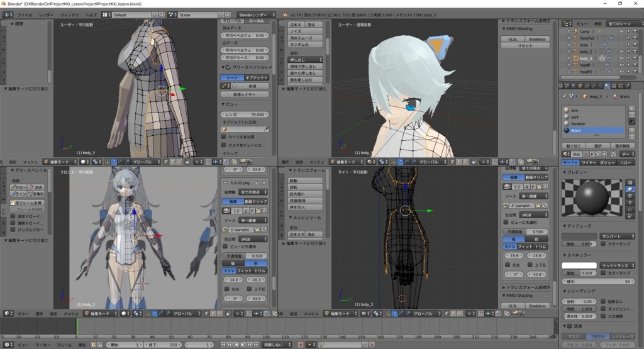
Task: Click the sphere preview type icon in preview panel
Action: coord(630,189)
